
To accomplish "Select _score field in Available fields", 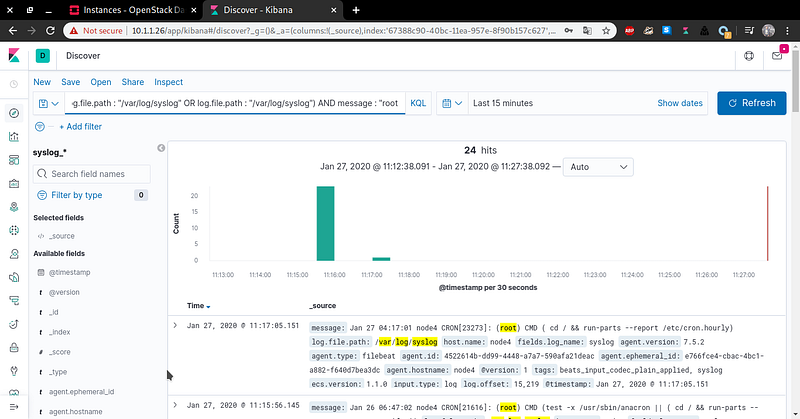I will (x=60, y=352).
